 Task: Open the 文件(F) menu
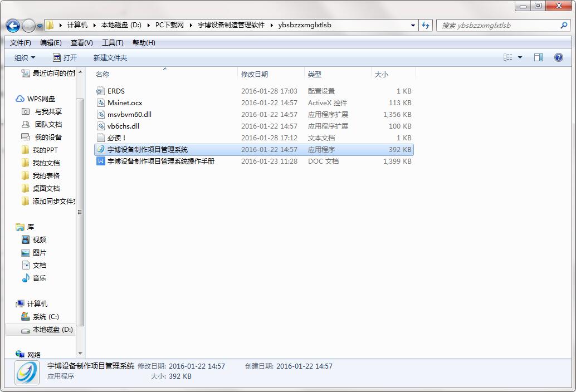point(20,43)
